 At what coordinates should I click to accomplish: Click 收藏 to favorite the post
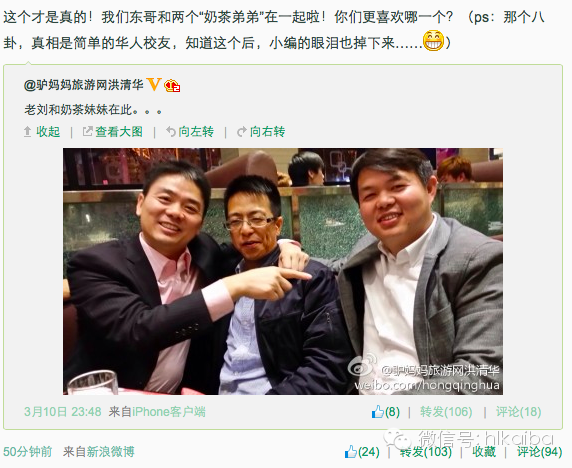(x=484, y=452)
